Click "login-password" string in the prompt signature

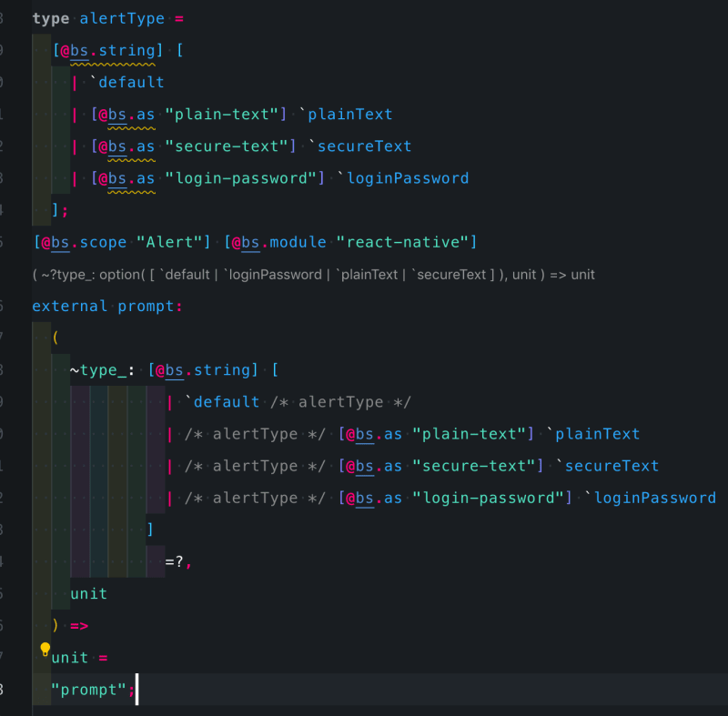[488, 498]
